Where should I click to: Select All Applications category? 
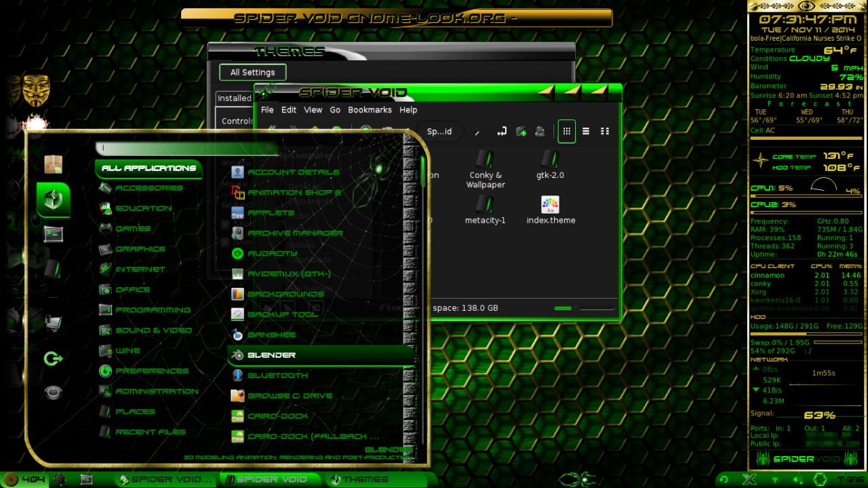click(x=149, y=168)
